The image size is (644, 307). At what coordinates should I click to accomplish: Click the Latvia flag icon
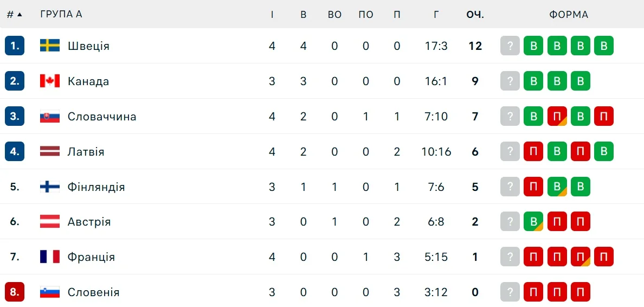tap(50, 151)
